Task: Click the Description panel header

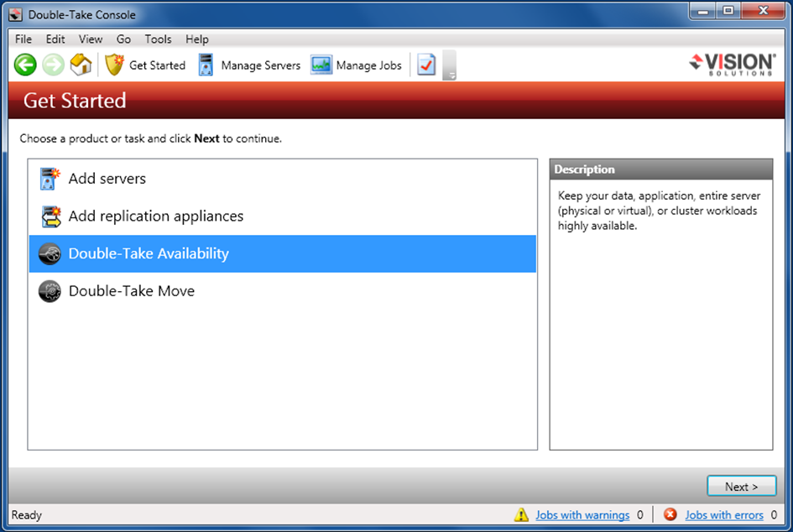Action: tap(661, 170)
